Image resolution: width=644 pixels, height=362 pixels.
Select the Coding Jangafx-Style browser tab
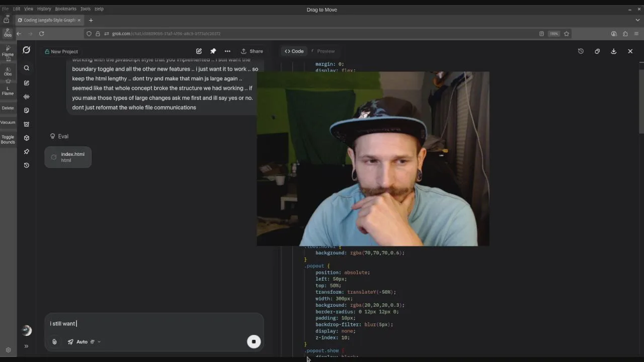point(49,20)
